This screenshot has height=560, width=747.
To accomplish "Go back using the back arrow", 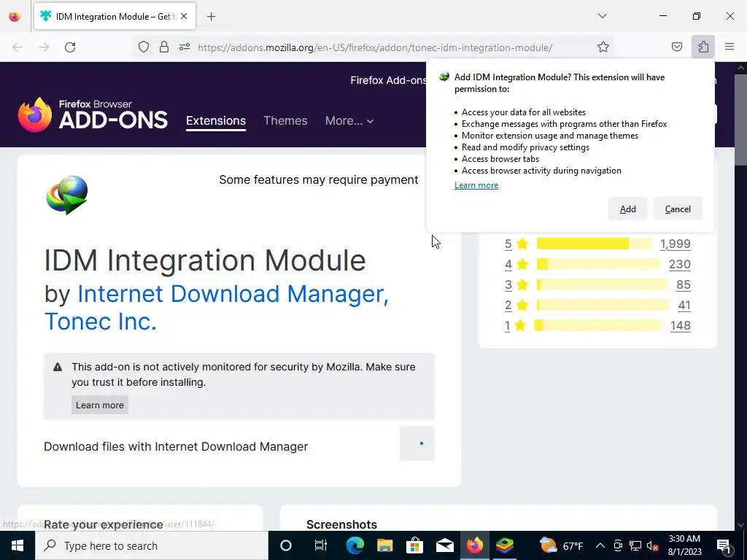I will [18, 47].
